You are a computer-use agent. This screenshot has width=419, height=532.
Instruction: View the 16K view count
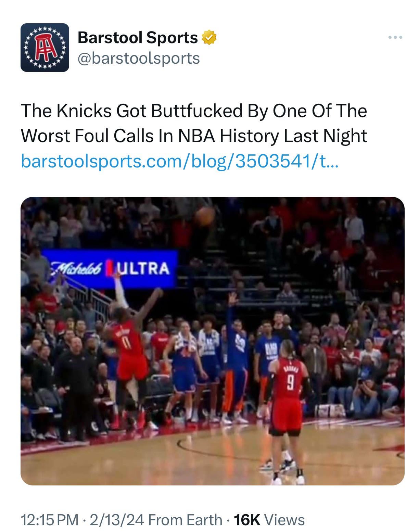pyautogui.click(x=247, y=520)
